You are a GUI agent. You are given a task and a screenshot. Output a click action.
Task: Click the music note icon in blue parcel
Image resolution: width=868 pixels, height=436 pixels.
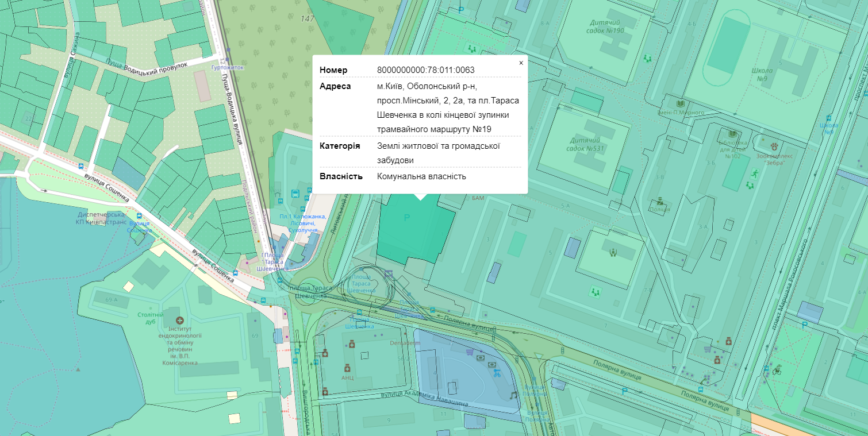[x=513, y=395]
